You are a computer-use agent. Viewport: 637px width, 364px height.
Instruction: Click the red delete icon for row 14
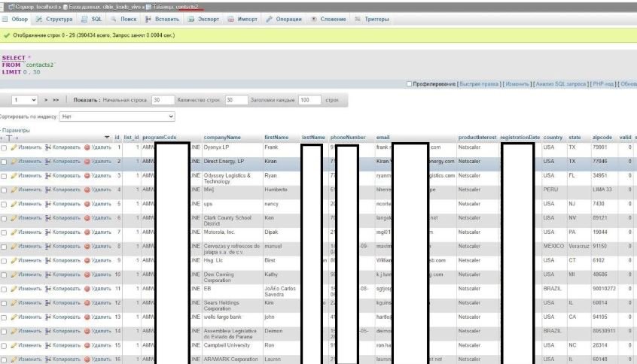click(87, 331)
